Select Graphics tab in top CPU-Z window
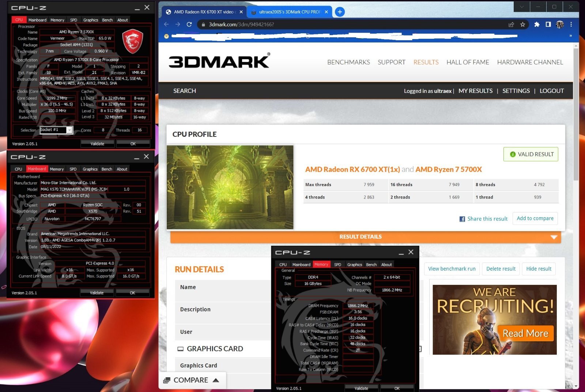Viewport: 585px width, 392px height. tap(91, 20)
